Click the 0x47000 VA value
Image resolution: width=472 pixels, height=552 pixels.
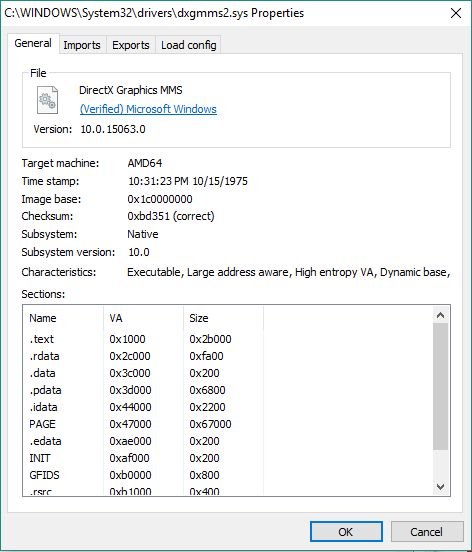click(130, 424)
